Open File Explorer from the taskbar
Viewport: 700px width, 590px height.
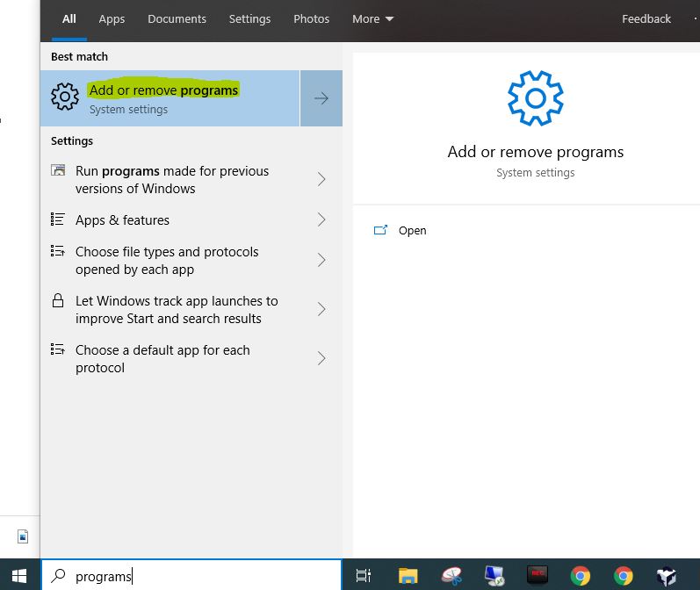(x=408, y=576)
